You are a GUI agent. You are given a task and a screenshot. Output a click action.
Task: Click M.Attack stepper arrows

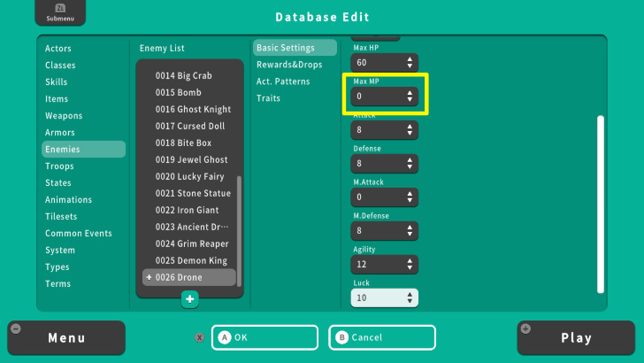pyautogui.click(x=410, y=197)
